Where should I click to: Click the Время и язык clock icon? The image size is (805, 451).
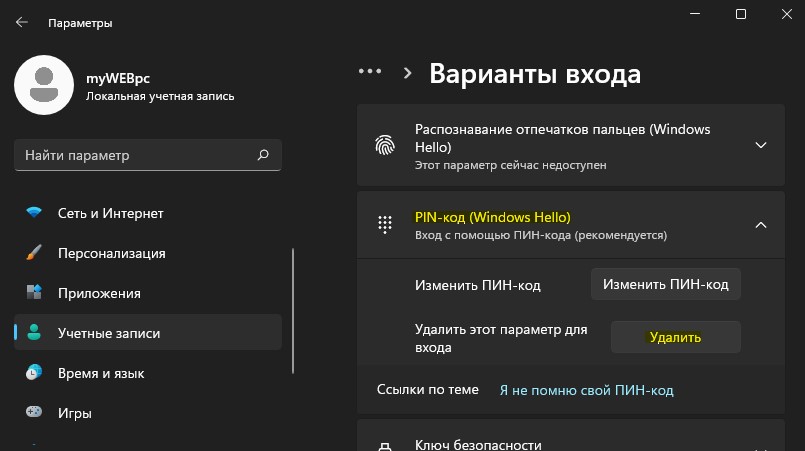pos(34,372)
